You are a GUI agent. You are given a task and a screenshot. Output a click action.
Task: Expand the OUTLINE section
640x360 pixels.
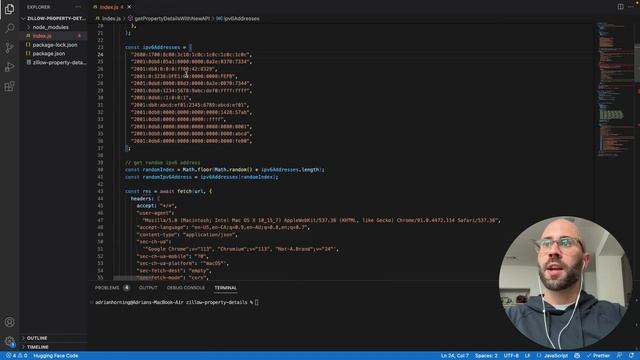click(x=37, y=338)
